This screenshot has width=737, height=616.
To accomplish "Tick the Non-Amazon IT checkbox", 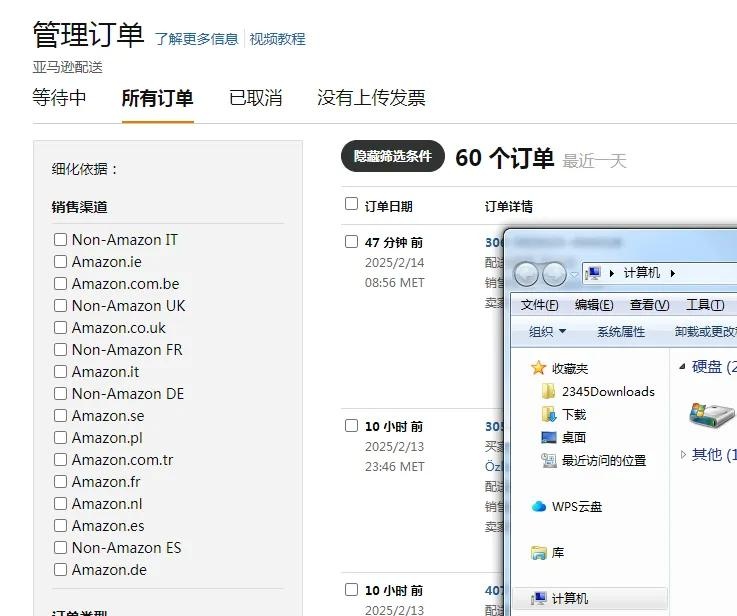I will tap(60, 240).
